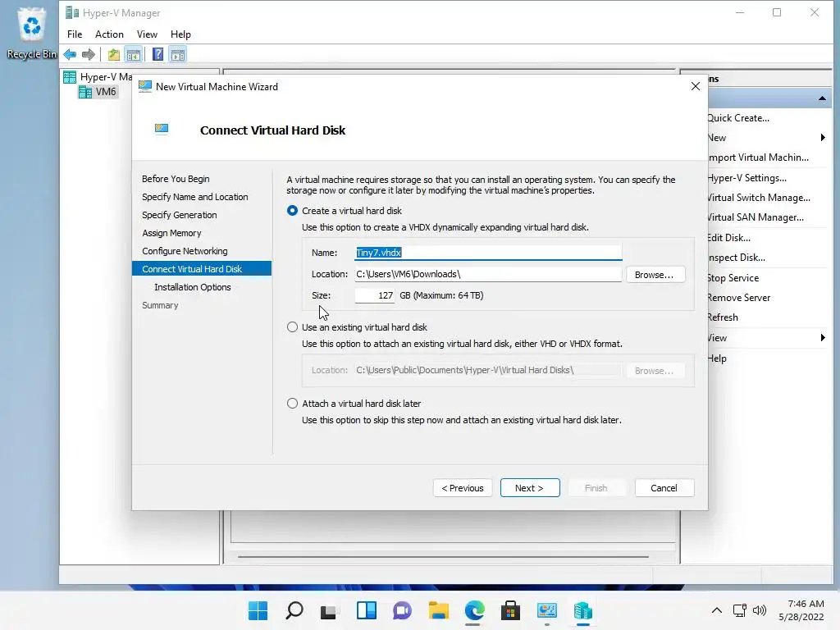Click the horizontal scrollbar in Hyper-V Manager
This screenshot has width=840, height=630.
point(443,557)
